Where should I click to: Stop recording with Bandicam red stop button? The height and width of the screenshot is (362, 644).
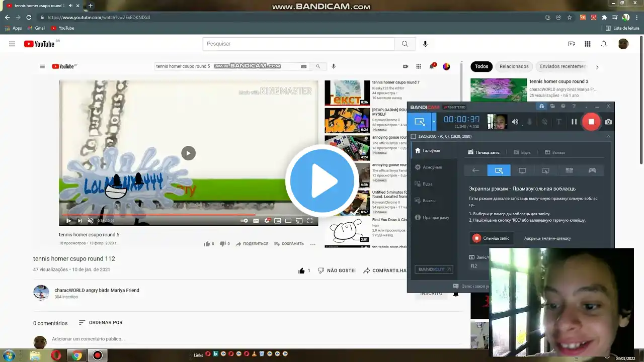click(591, 122)
